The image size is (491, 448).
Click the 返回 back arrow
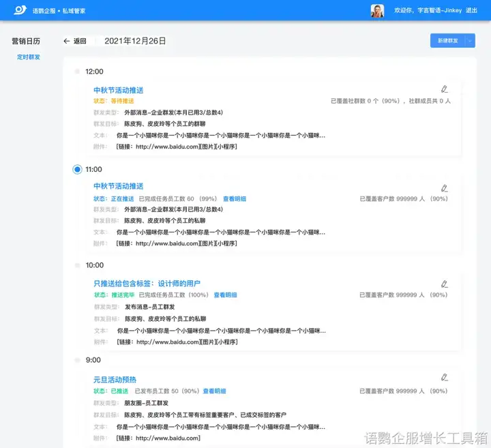(67, 41)
